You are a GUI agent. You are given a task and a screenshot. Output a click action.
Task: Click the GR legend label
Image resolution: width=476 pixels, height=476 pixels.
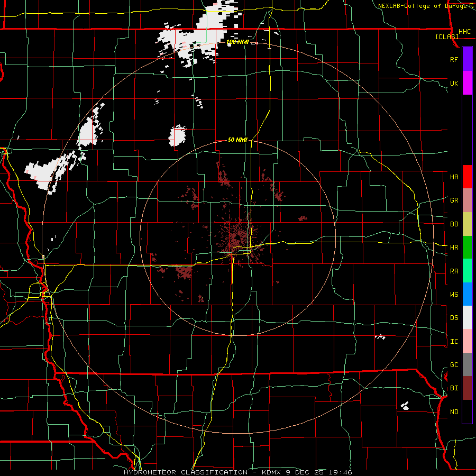454,200
